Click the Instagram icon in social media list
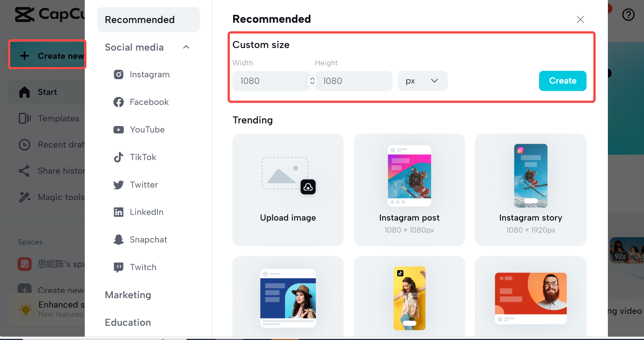The width and height of the screenshot is (644, 340). click(x=119, y=74)
